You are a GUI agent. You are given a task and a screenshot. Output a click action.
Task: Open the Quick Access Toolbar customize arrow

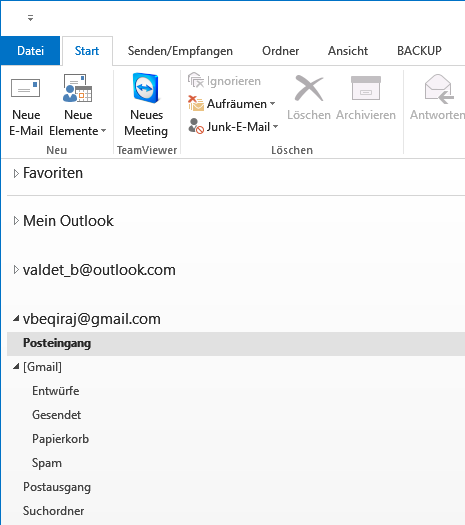(x=30, y=18)
